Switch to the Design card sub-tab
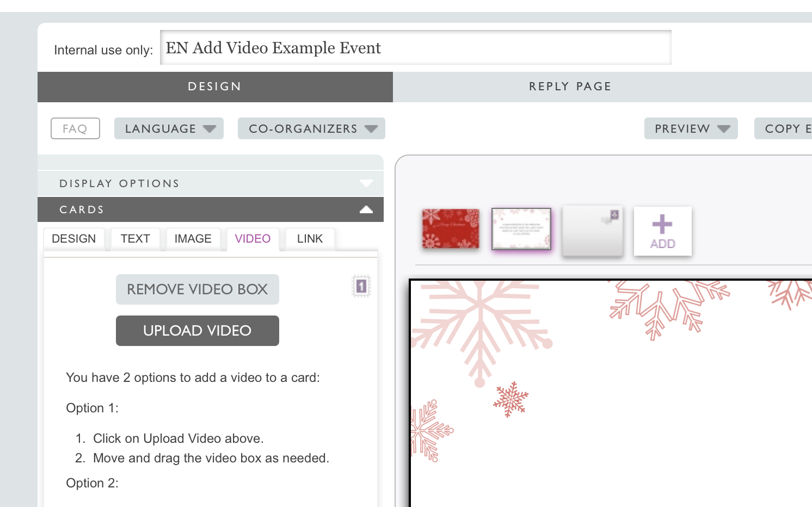Image resolution: width=812 pixels, height=507 pixels. pos(73,239)
